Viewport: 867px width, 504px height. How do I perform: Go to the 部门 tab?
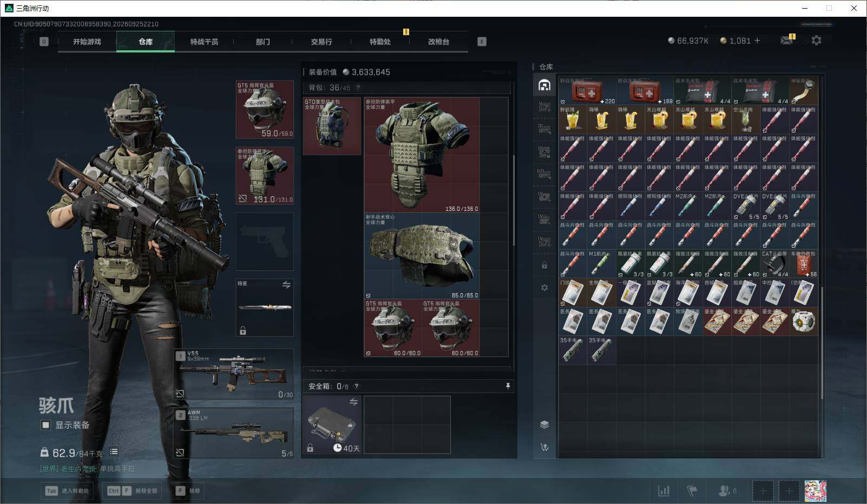coord(262,42)
